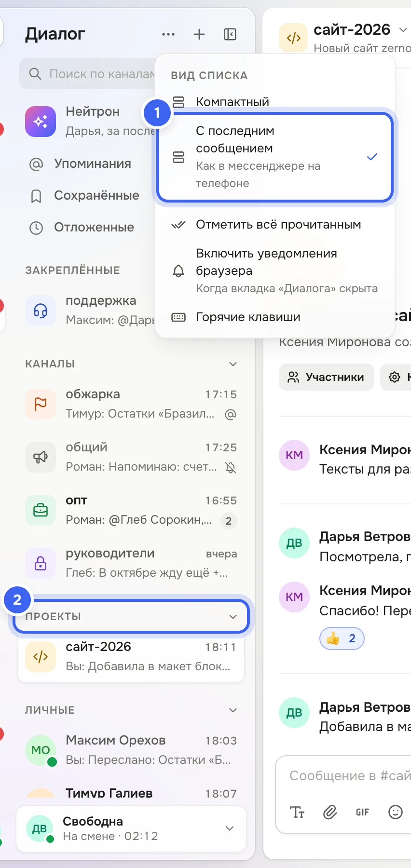
Task: Open сайт-2026 header dropdown chevron
Action: tap(403, 30)
